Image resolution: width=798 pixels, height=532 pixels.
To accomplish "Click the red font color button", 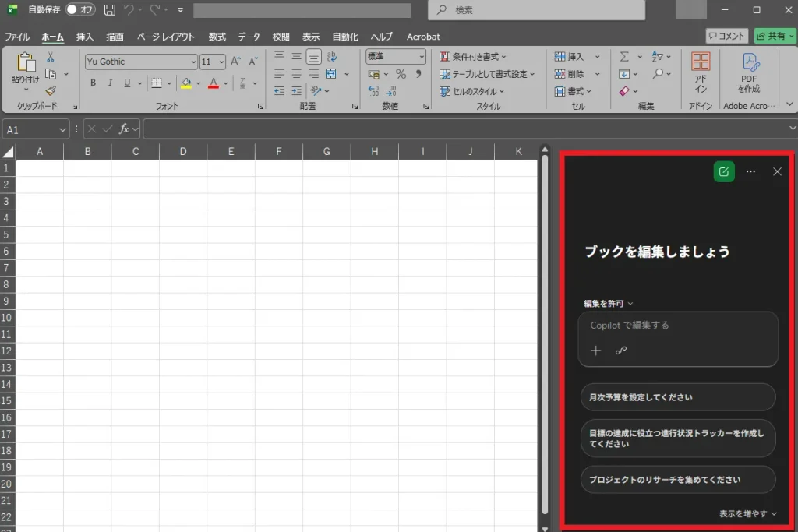I will pos(214,83).
